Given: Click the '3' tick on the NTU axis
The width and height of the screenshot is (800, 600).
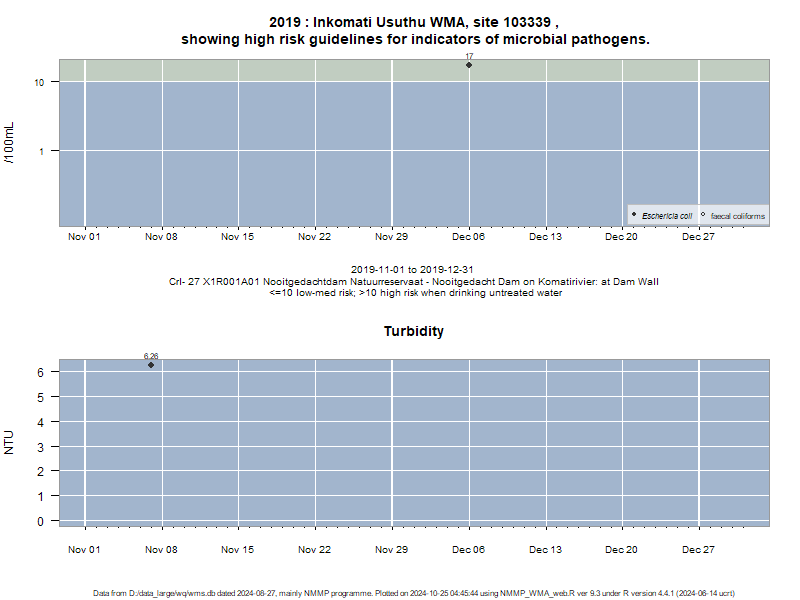Looking at the screenshot, I should click(x=40, y=447).
